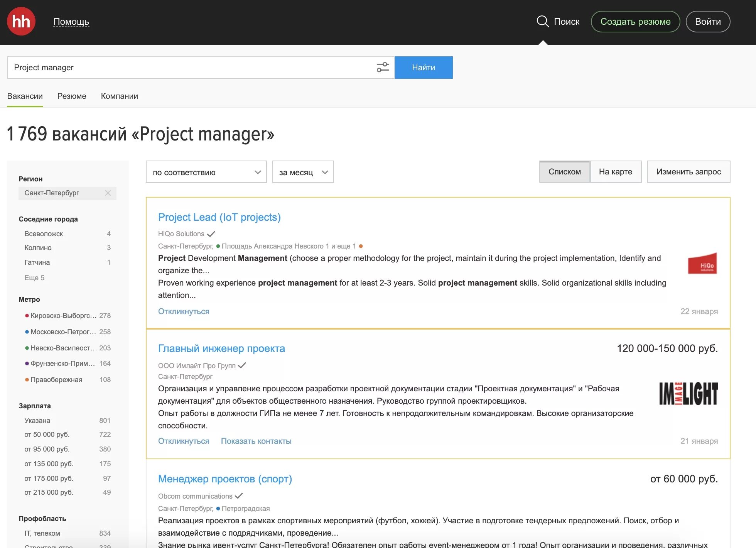
Task: Open sort dropdown по соответствию
Action: [206, 172]
